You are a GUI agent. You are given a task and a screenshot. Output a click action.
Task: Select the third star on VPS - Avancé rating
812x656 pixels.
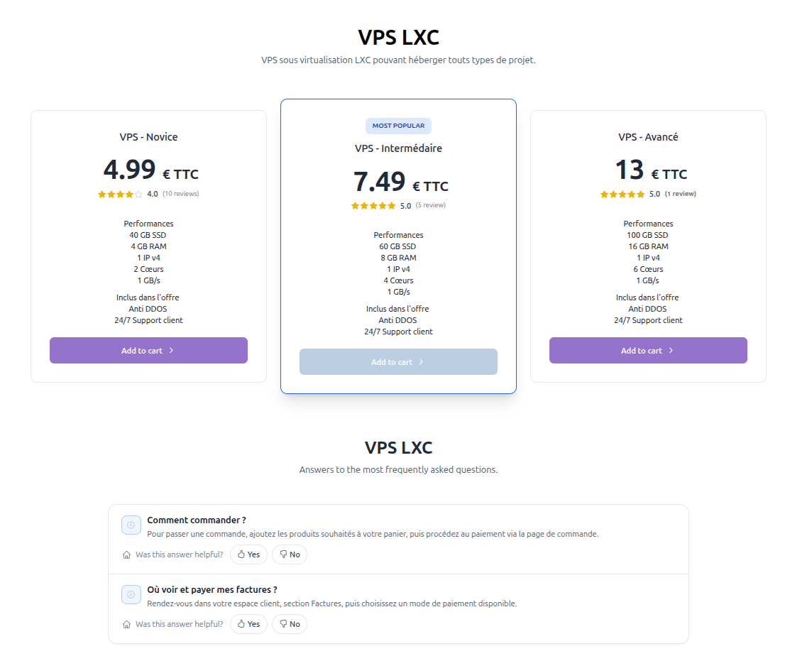[622, 193]
